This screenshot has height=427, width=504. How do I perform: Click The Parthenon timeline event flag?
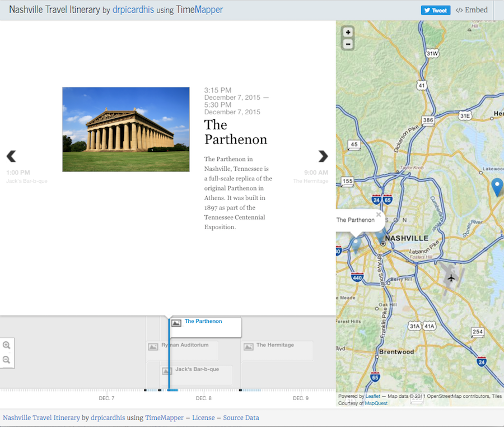[x=203, y=322]
